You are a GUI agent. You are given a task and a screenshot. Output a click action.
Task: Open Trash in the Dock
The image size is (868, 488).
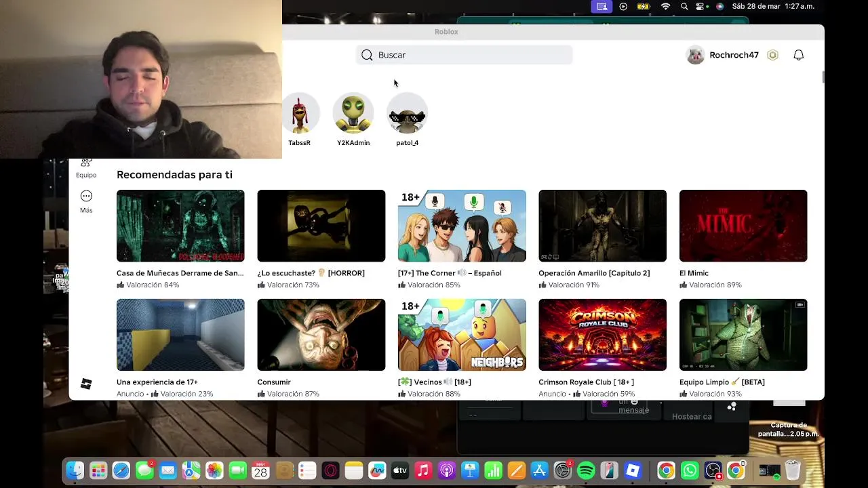click(792, 470)
